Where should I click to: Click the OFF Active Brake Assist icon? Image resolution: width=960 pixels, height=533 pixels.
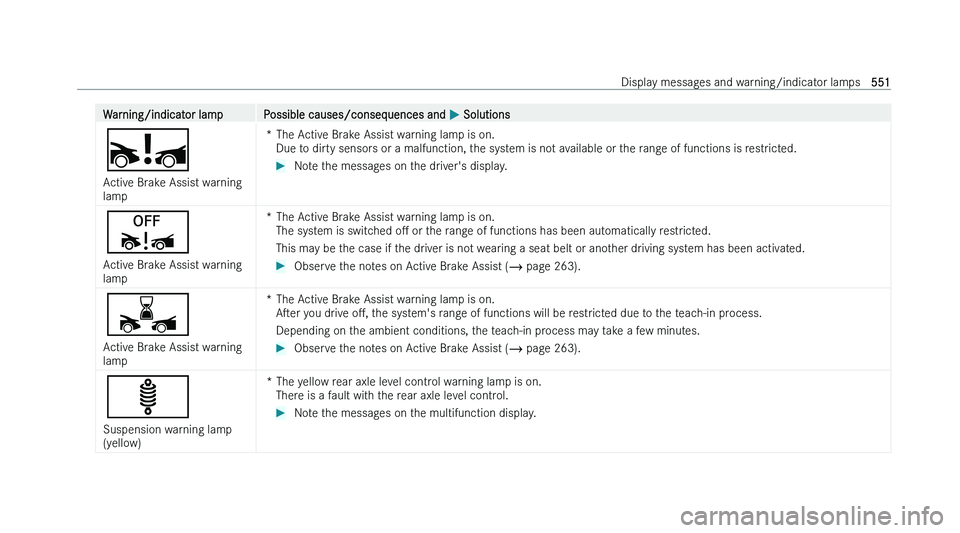tap(148, 232)
